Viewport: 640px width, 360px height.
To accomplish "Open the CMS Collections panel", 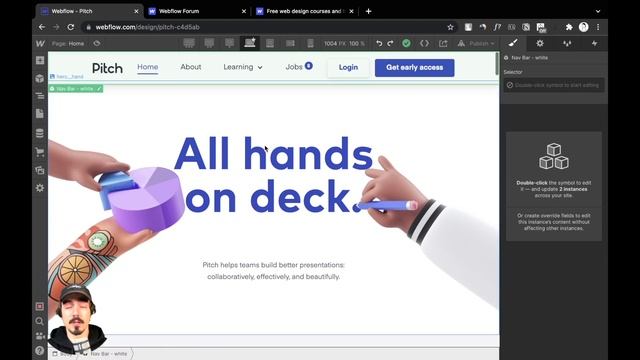I will [x=40, y=133].
